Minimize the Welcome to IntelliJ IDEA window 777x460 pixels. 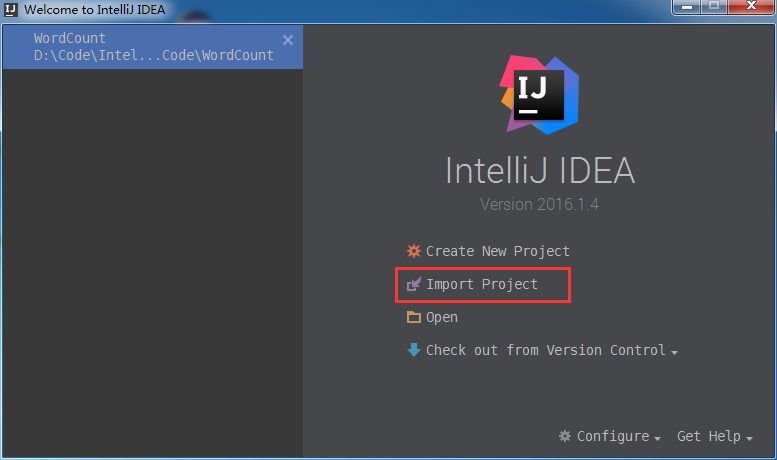(x=687, y=7)
